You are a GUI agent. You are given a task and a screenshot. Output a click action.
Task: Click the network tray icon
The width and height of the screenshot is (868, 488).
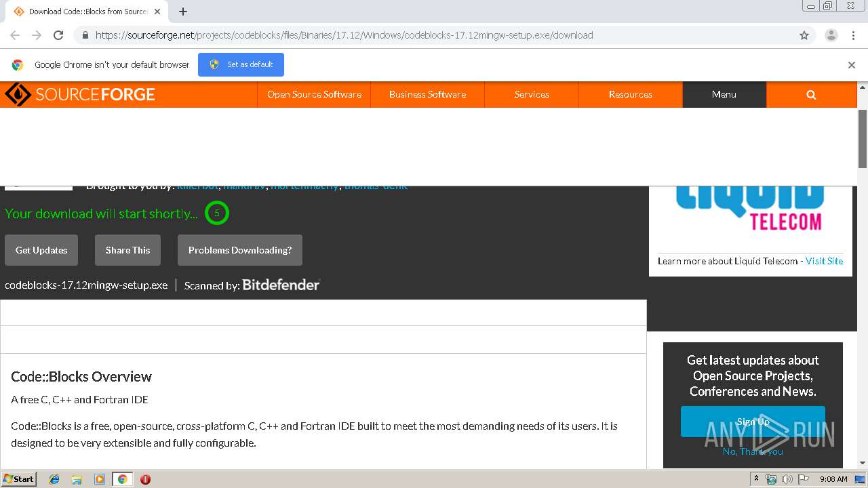point(771,479)
